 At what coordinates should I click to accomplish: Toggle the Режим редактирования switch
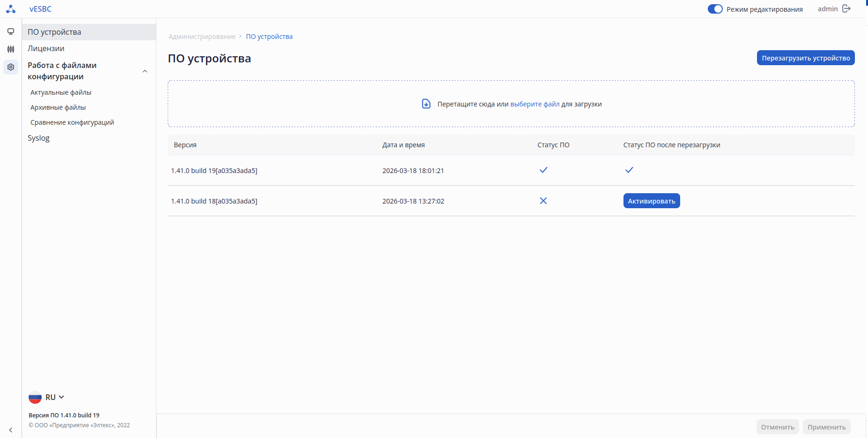click(715, 9)
